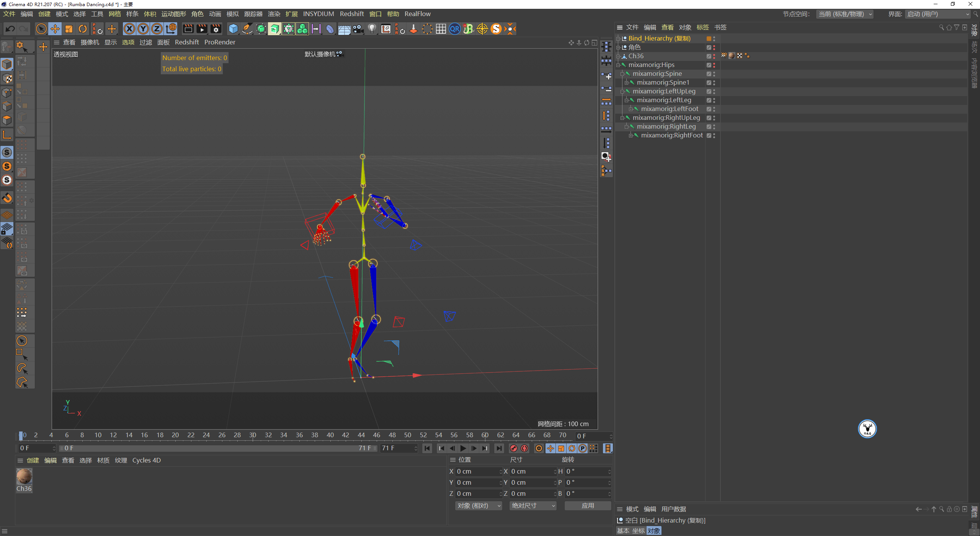Screen dimensions: 980x536
Task: Toggle the Y-axis lock button
Action: (143, 29)
